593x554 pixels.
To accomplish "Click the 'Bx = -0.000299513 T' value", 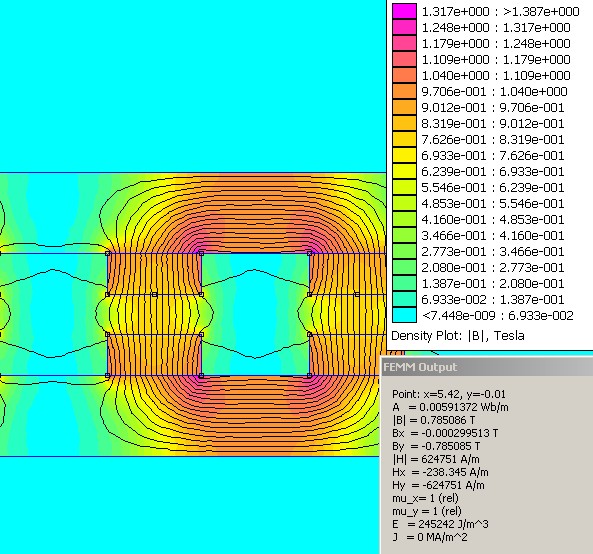I will point(445,433).
